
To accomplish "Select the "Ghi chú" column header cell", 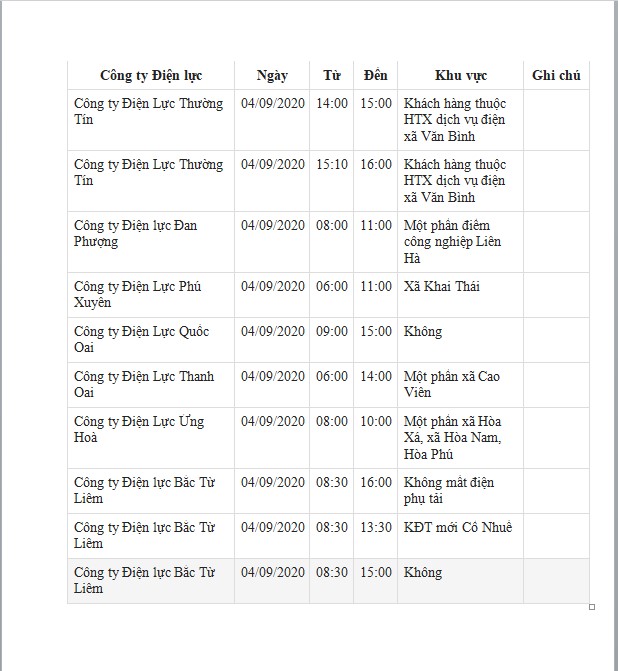I will (x=556, y=76).
